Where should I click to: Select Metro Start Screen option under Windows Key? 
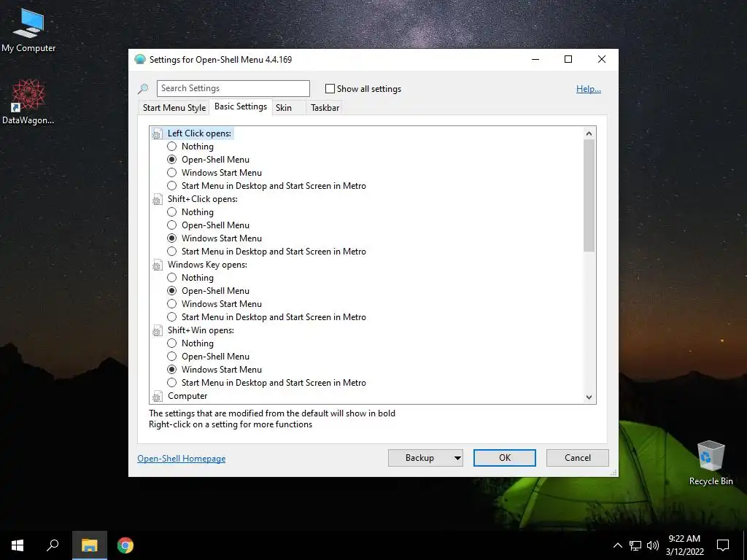(172, 318)
